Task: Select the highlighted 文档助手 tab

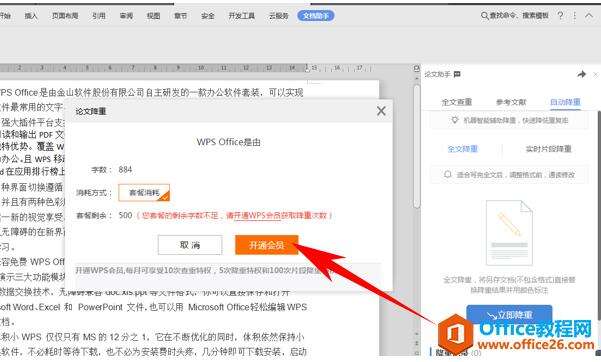Action: (316, 16)
